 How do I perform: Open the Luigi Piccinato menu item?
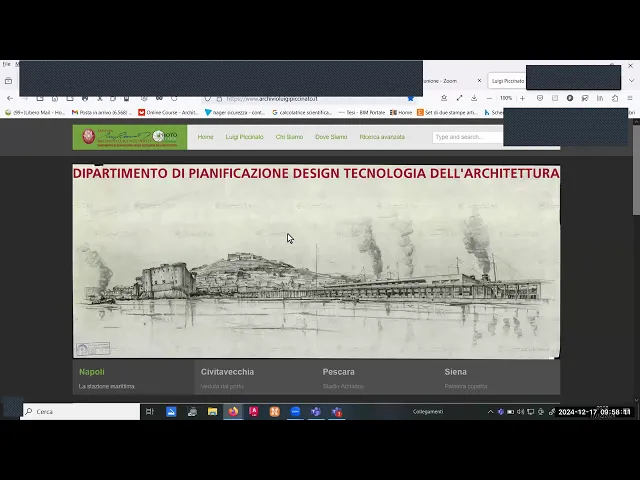(244, 137)
